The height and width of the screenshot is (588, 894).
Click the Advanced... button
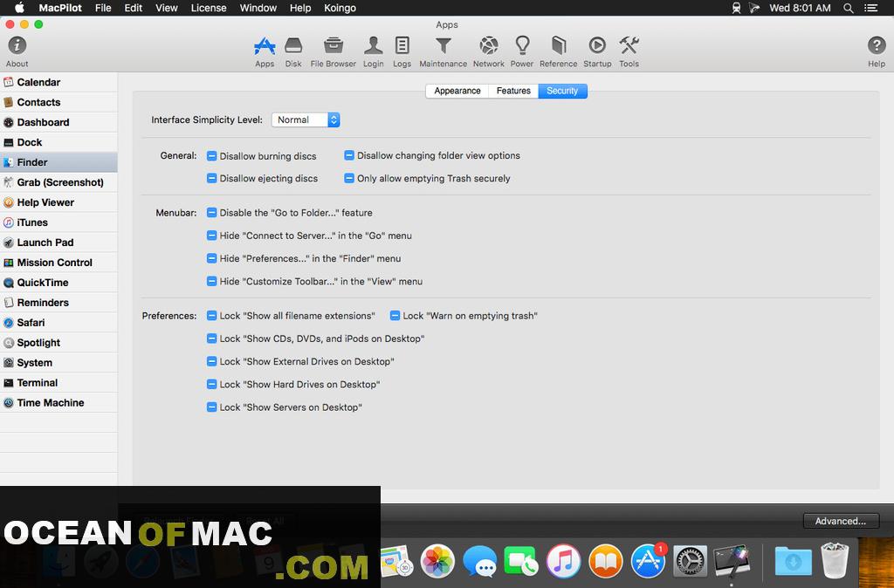point(841,521)
